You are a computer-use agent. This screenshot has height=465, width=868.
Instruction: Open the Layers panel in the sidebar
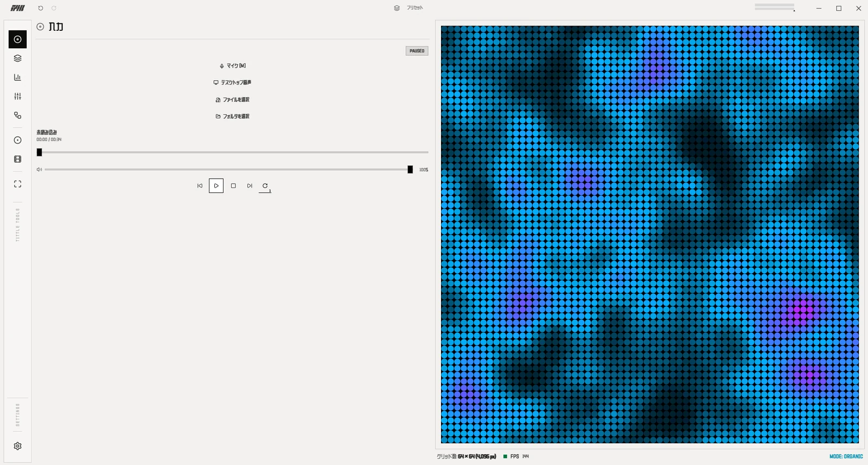17,58
